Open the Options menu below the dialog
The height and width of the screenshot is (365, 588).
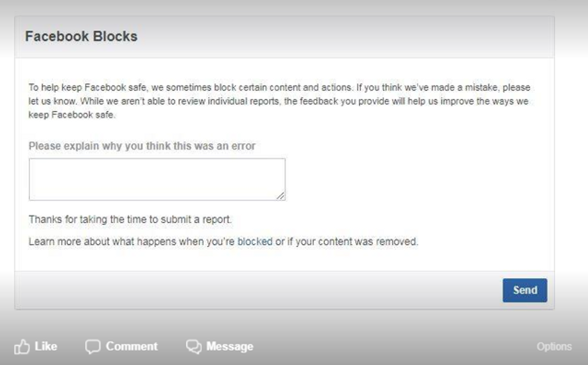tap(554, 347)
